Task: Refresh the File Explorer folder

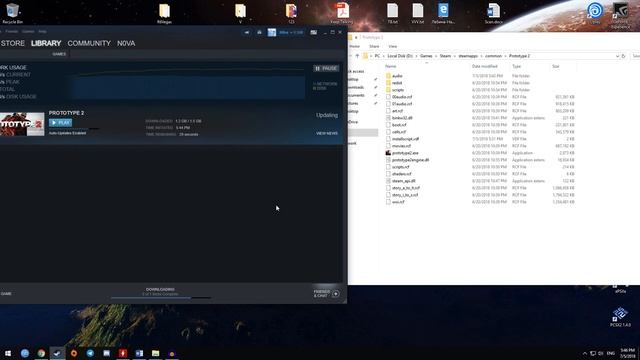Action: pos(624,56)
